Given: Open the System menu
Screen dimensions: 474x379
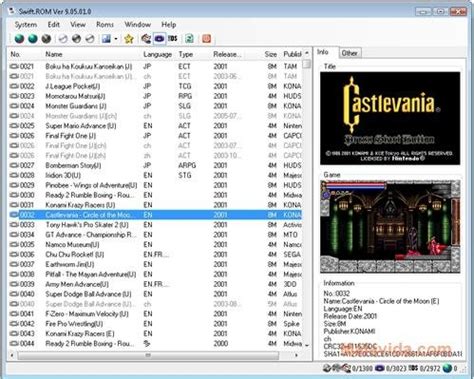Looking at the screenshot, I should click(26, 25).
